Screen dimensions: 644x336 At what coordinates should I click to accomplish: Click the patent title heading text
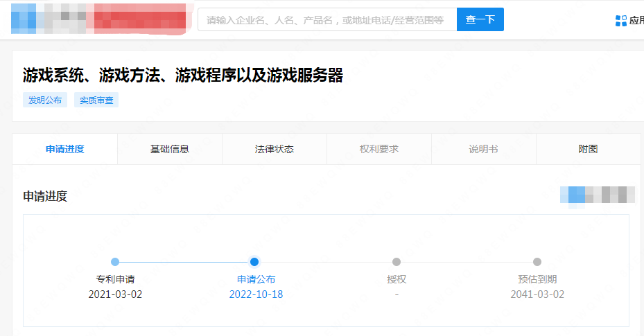pyautogui.click(x=183, y=76)
